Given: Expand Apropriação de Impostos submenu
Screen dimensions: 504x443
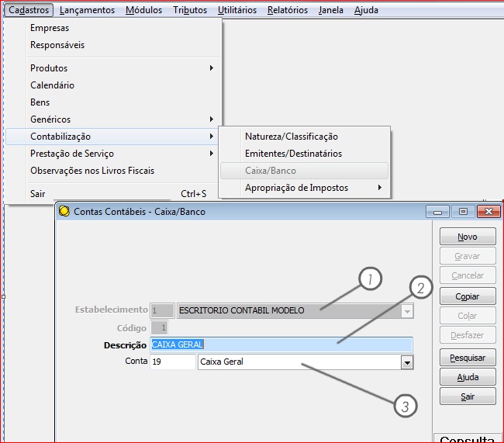Looking at the screenshot, I should pos(304,188).
